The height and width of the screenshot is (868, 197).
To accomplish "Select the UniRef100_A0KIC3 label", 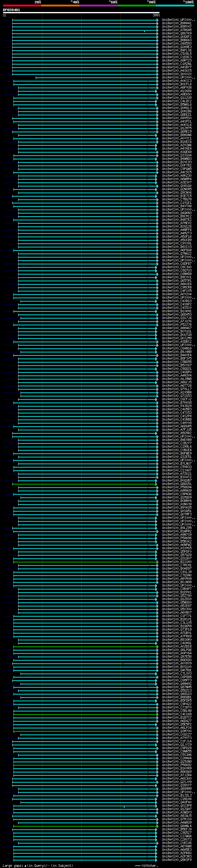I will pyautogui.click(x=177, y=81).
